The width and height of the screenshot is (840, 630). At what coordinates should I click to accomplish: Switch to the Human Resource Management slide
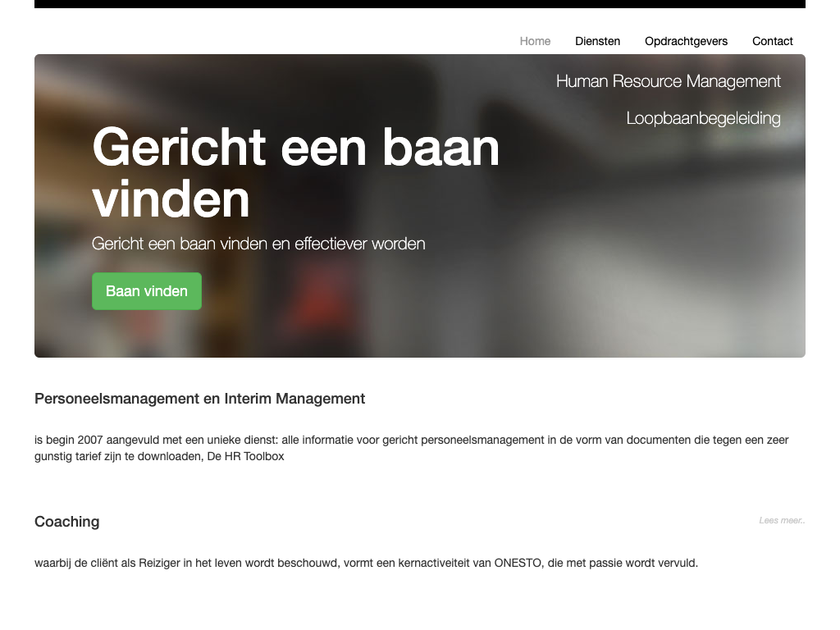click(668, 81)
